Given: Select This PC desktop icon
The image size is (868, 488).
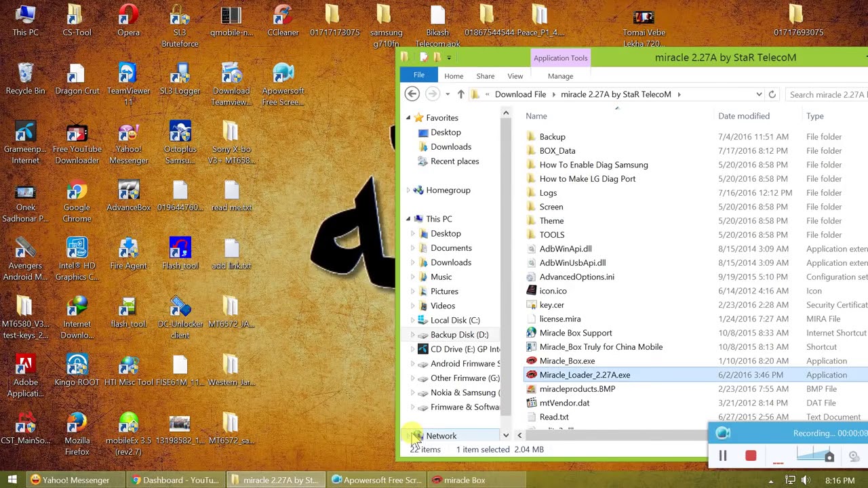Looking at the screenshot, I should point(25,20).
